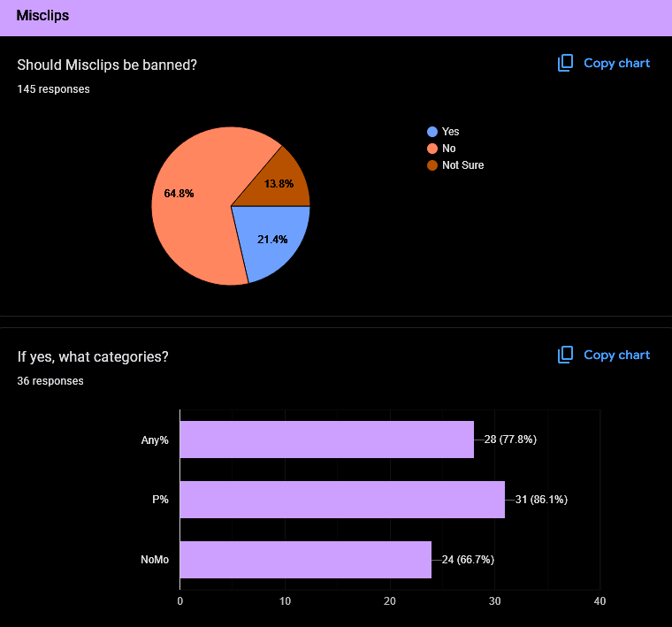Click the "24 (66.7%)" bar value label
Screen dimensions: 672x627
[468, 559]
